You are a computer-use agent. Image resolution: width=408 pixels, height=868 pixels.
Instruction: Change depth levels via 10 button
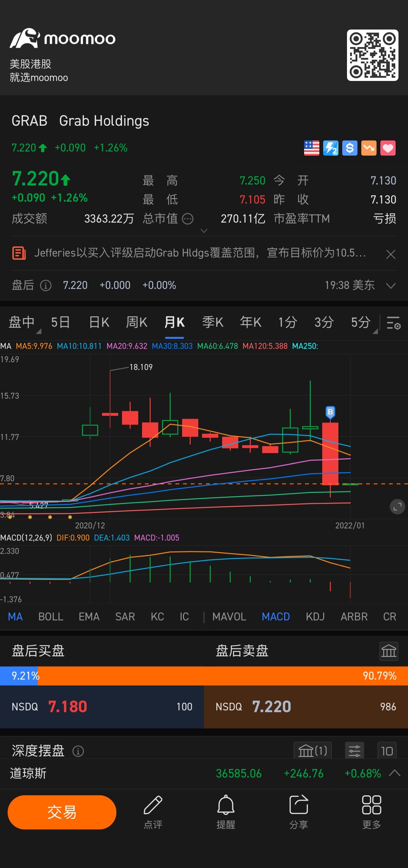coord(387,751)
